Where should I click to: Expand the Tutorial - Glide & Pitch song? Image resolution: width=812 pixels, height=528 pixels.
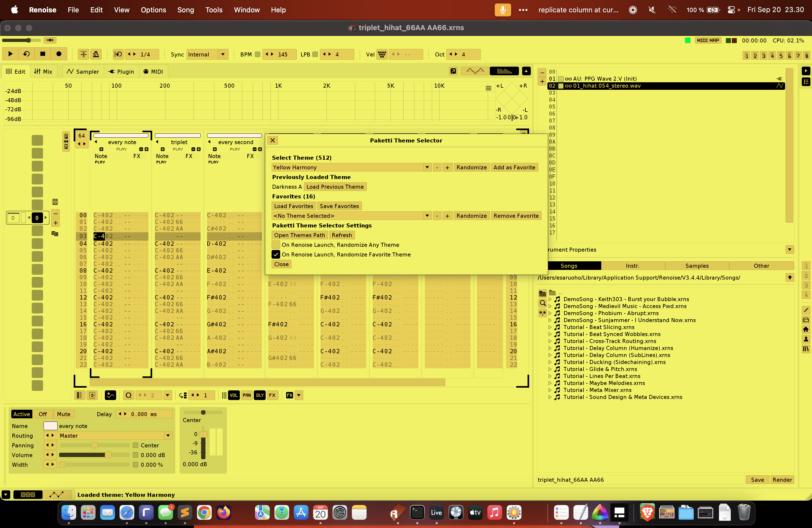pyautogui.click(x=550, y=369)
